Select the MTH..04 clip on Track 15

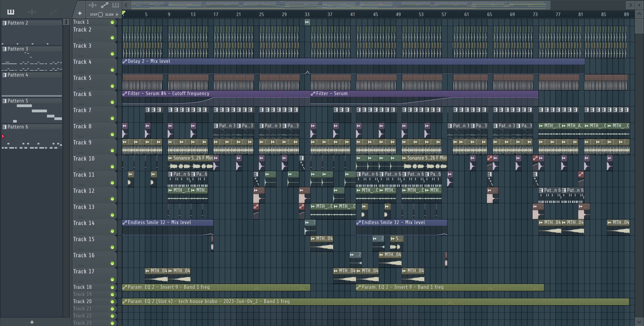click(322, 243)
